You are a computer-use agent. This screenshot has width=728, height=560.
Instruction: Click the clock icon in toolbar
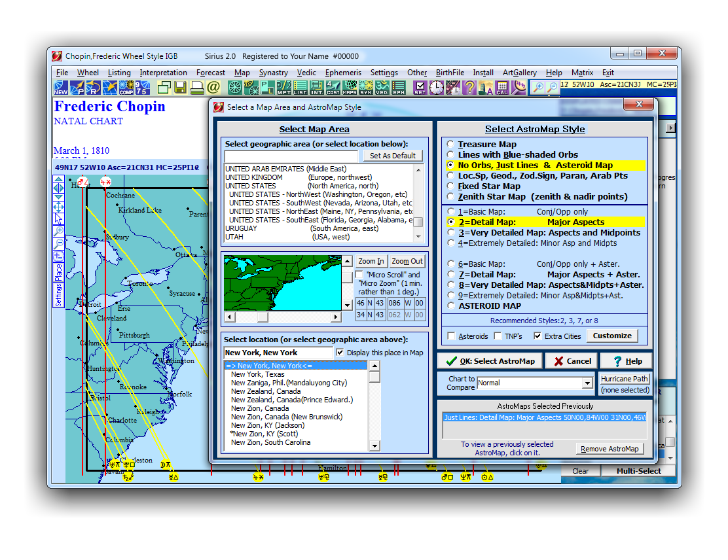pos(437,88)
